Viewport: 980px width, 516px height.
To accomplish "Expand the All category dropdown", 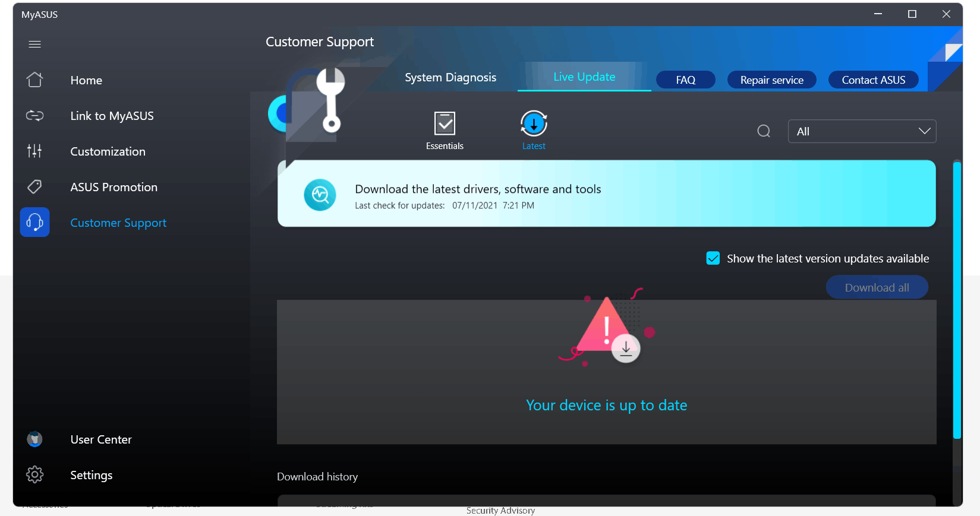I will coord(862,131).
